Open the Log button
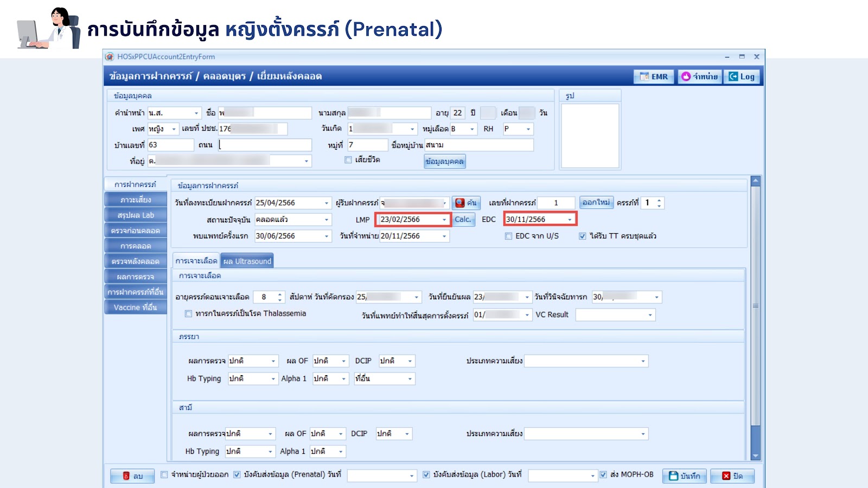 point(742,76)
